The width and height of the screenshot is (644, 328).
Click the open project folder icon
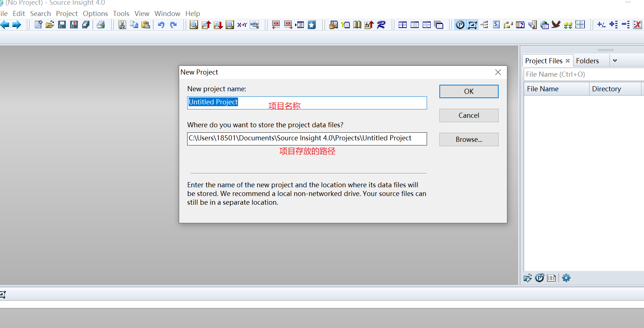[528, 278]
